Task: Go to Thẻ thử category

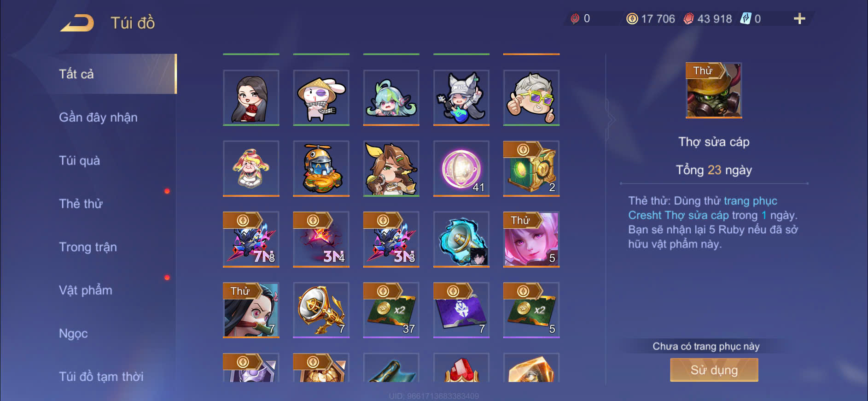Action: click(81, 204)
